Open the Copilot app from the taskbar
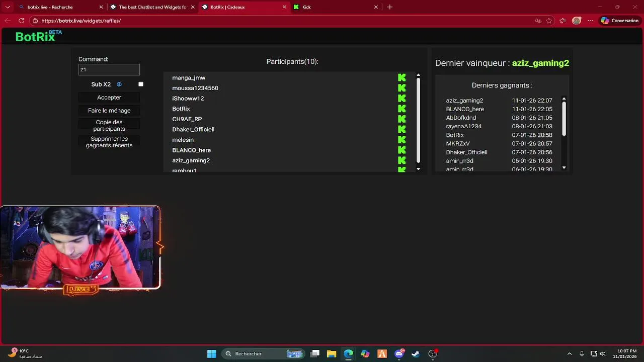 [x=365, y=354]
